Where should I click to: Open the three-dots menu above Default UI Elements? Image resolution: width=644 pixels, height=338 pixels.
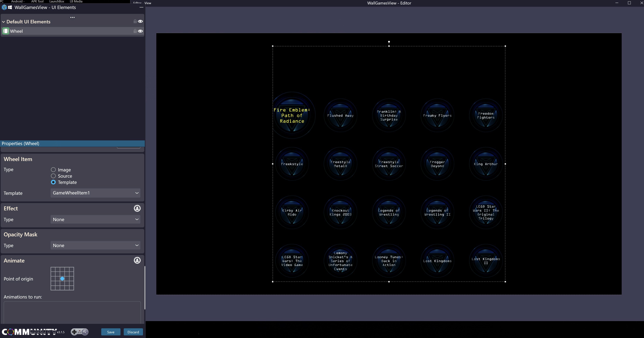[x=73, y=17]
